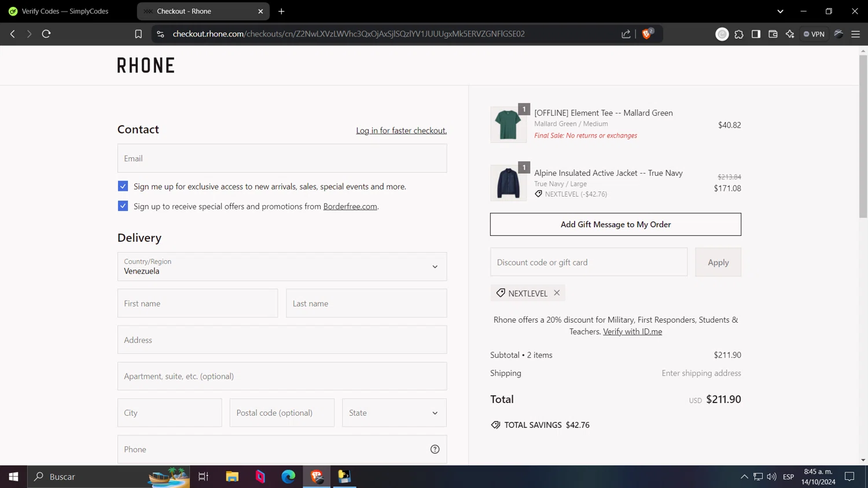Viewport: 868px width, 488px height.
Task: Open network settings in system tray
Action: (758, 476)
